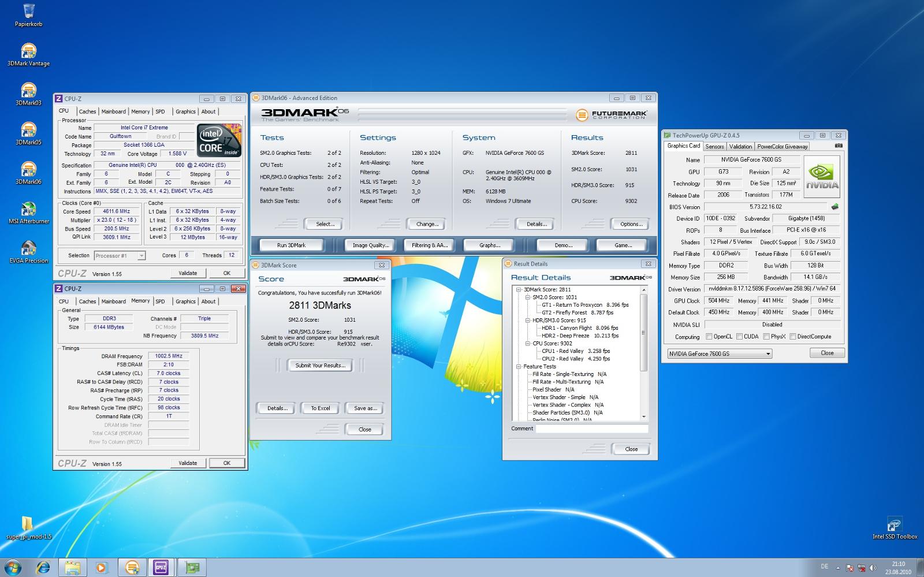Collapse the 3DMark Score: 2811 tree node

pyautogui.click(x=519, y=289)
